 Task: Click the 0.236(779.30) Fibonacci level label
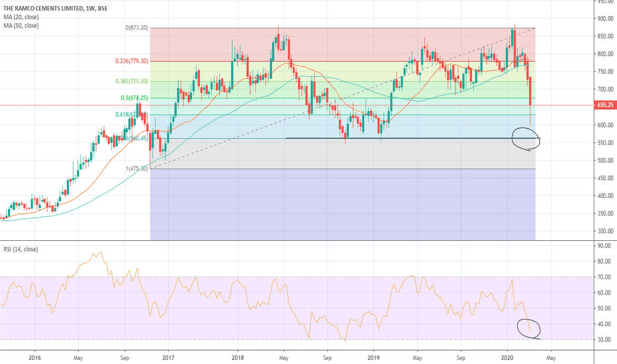coord(132,61)
